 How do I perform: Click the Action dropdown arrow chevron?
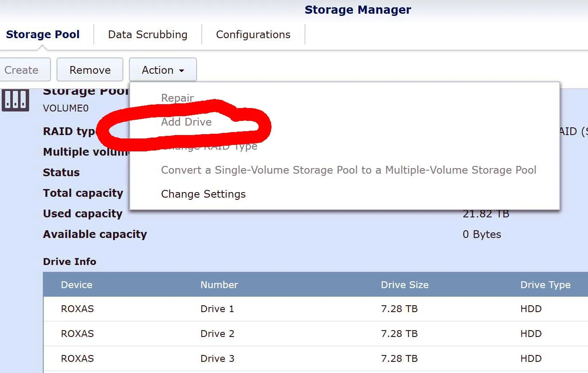pyautogui.click(x=182, y=70)
